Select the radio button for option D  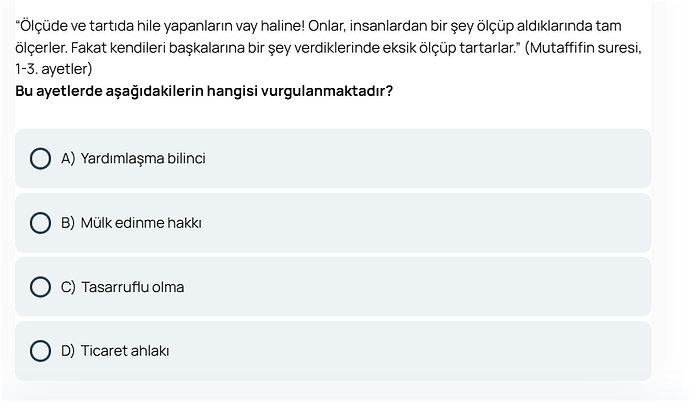[41, 351]
